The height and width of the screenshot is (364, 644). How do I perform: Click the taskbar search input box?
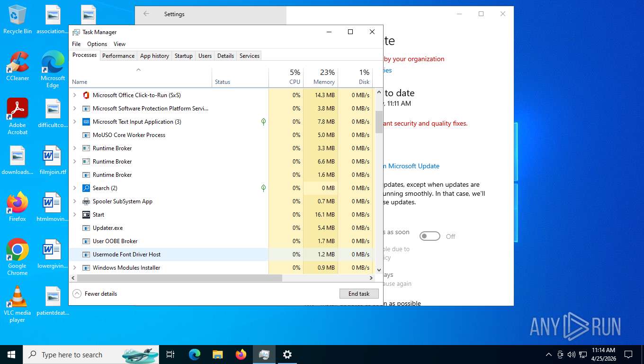[91, 355]
